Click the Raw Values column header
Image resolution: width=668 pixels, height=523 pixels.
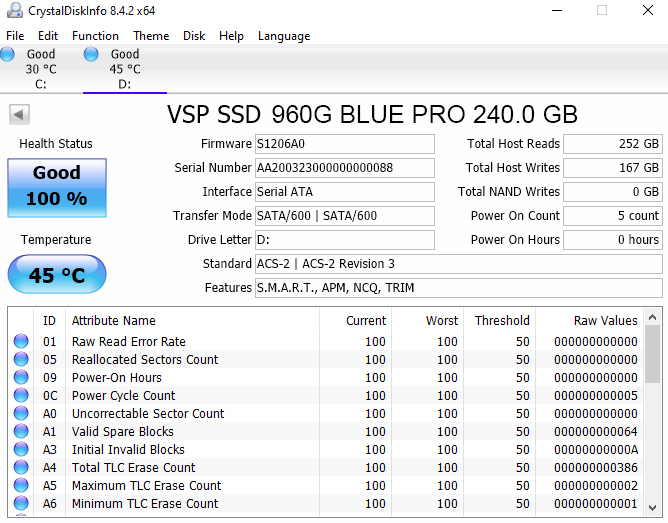(590, 320)
